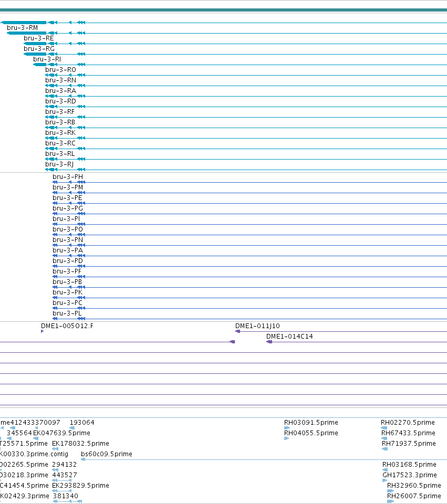Click the 193064 EST label
Viewport: 447px width, 504px height.
[82, 423]
